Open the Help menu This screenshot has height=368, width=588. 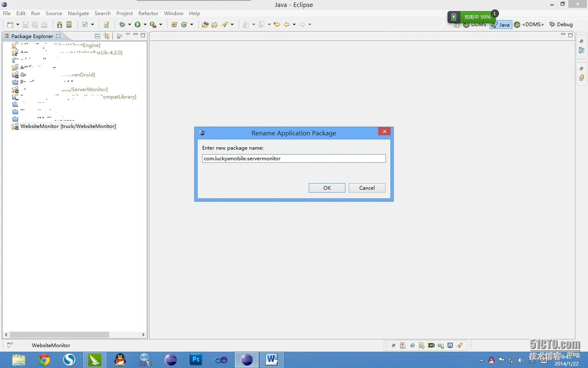tap(194, 13)
